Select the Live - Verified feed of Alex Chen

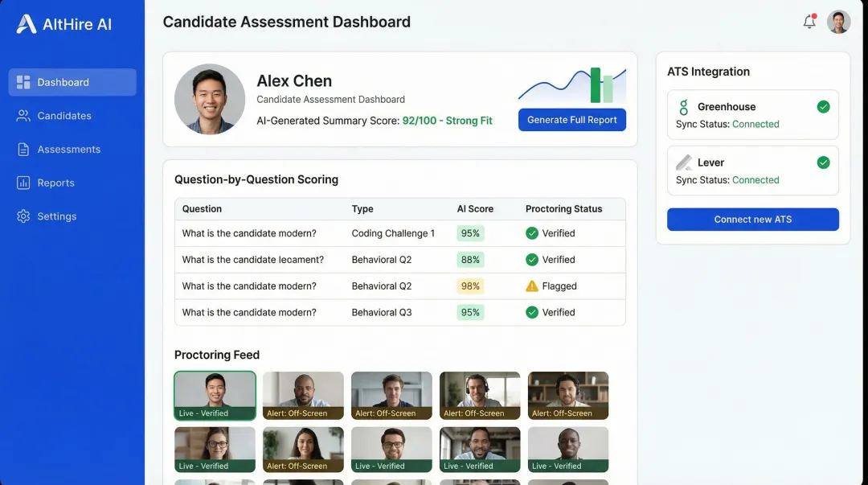[215, 395]
